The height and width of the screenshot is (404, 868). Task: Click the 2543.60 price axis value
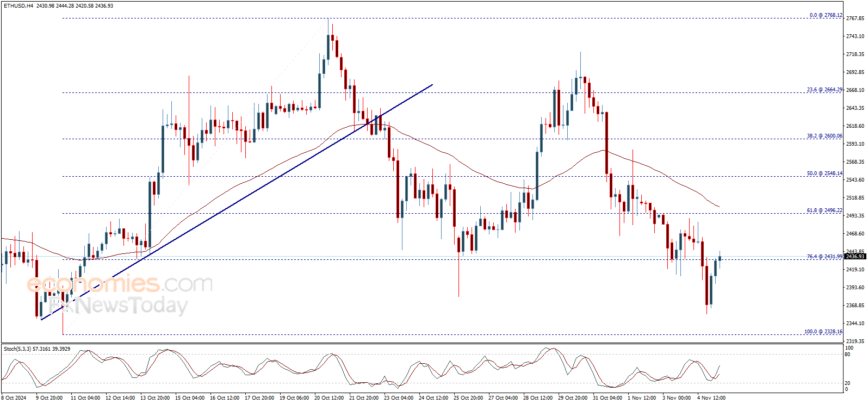click(855, 180)
